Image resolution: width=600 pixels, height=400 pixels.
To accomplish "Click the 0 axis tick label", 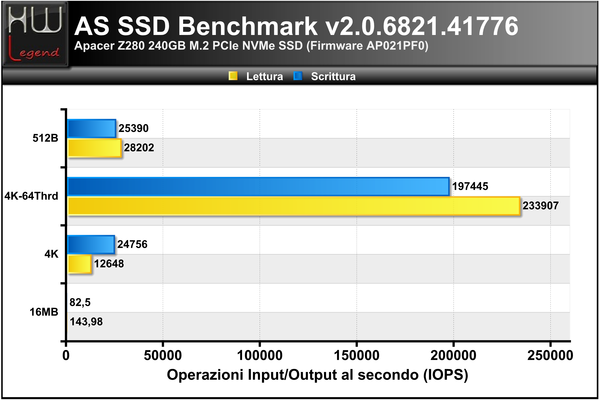I will (66, 356).
